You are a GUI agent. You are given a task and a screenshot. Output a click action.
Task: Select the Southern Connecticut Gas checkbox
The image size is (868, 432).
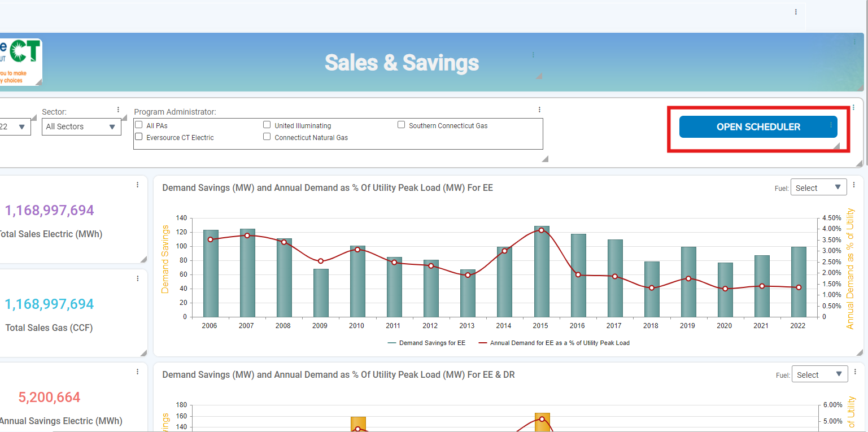coord(402,125)
